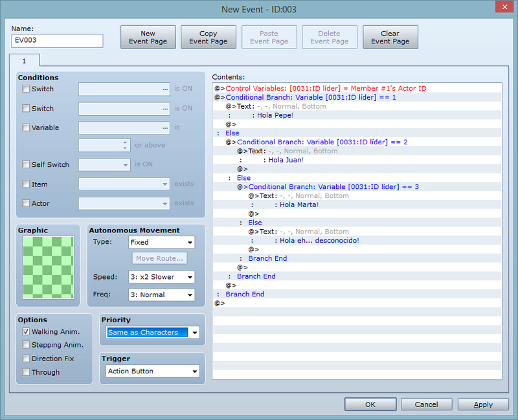Confirm with the OK button
Viewport: 518px width, 420px height.
370,404
